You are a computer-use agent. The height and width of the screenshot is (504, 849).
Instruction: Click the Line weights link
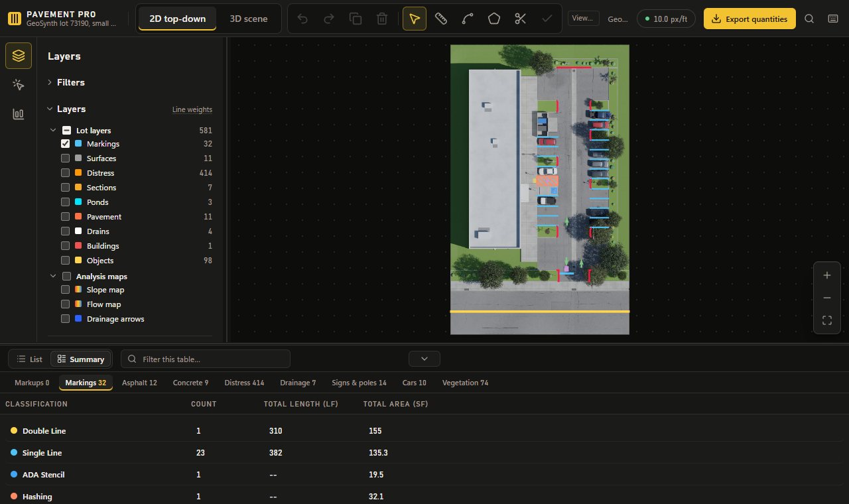pos(192,109)
